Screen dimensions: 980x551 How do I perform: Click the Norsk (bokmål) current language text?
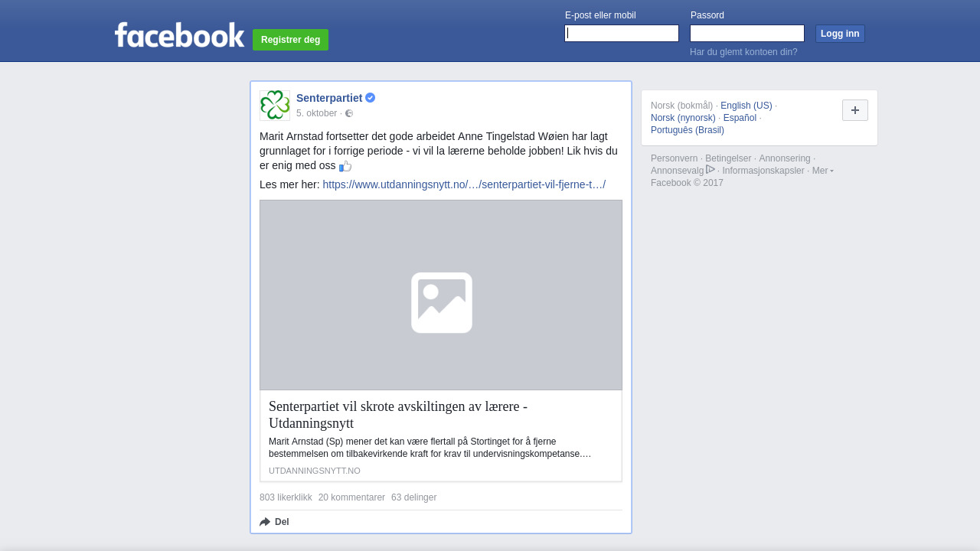[681, 106]
